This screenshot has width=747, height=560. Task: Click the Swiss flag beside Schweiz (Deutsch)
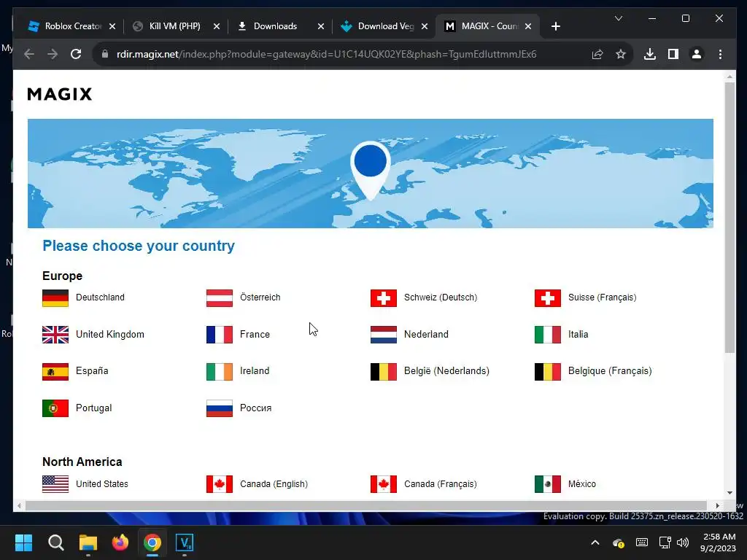[x=384, y=298]
